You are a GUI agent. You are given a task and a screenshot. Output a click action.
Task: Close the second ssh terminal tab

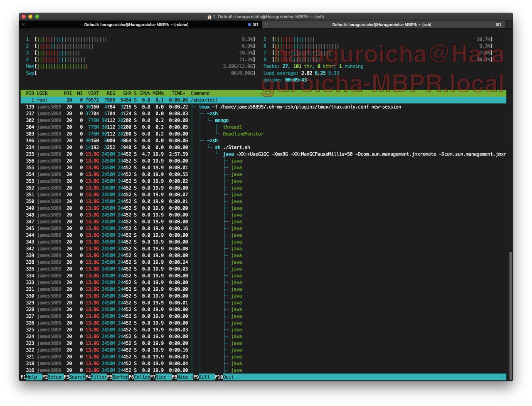pyautogui.click(x=266, y=25)
